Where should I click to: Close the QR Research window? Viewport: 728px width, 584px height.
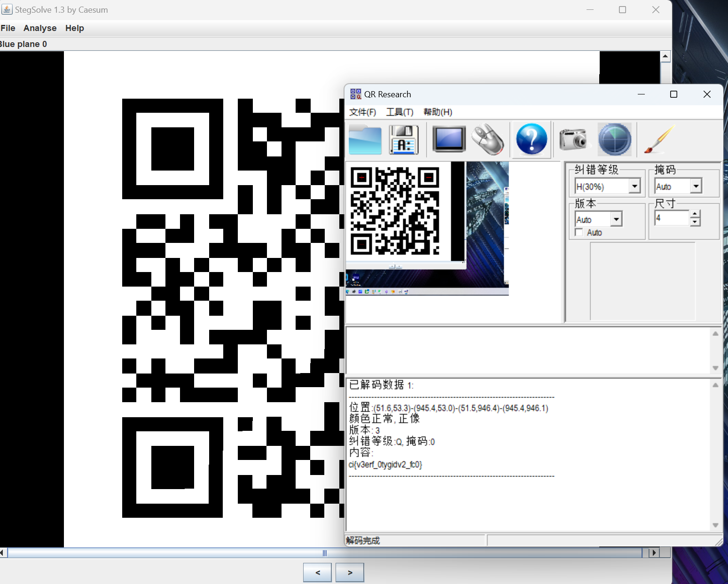(707, 94)
